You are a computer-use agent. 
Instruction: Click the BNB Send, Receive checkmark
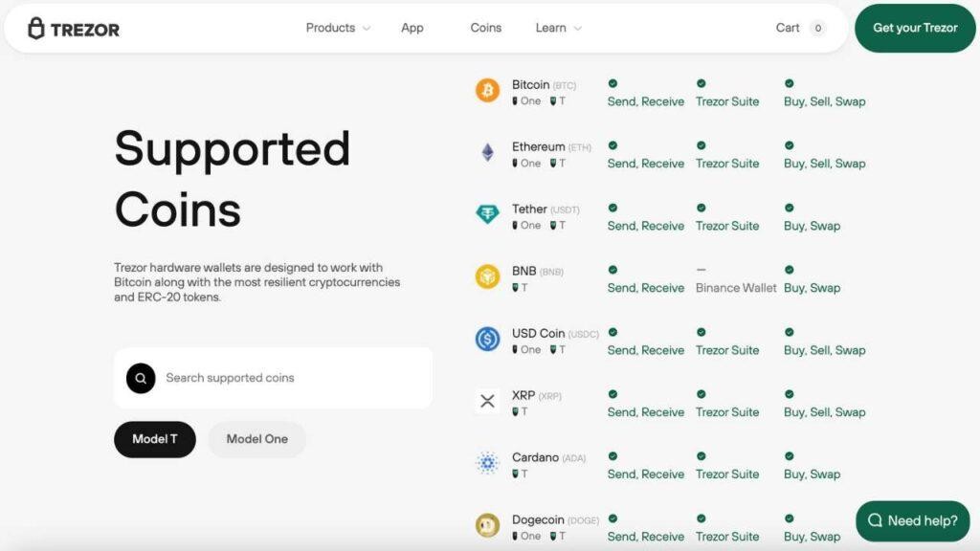tap(612, 270)
